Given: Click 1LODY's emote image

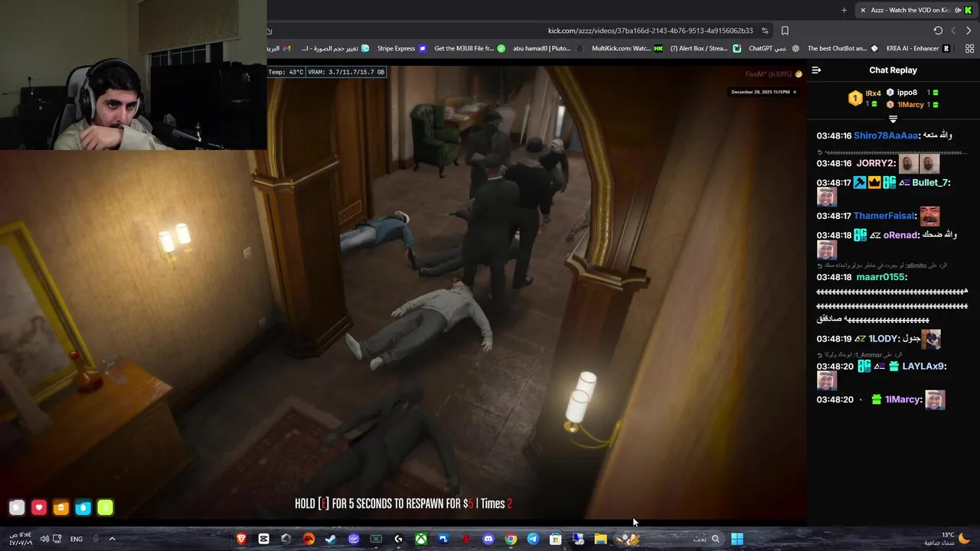Looking at the screenshot, I should [x=931, y=338].
